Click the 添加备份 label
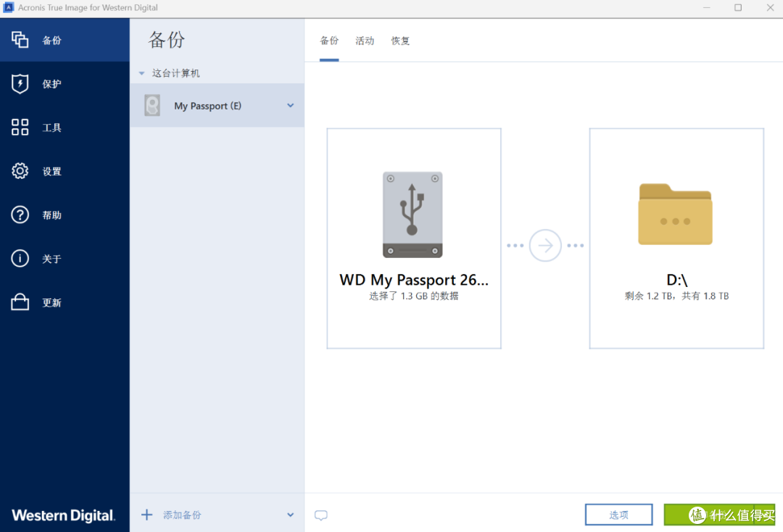The height and width of the screenshot is (532, 783). pos(182,515)
